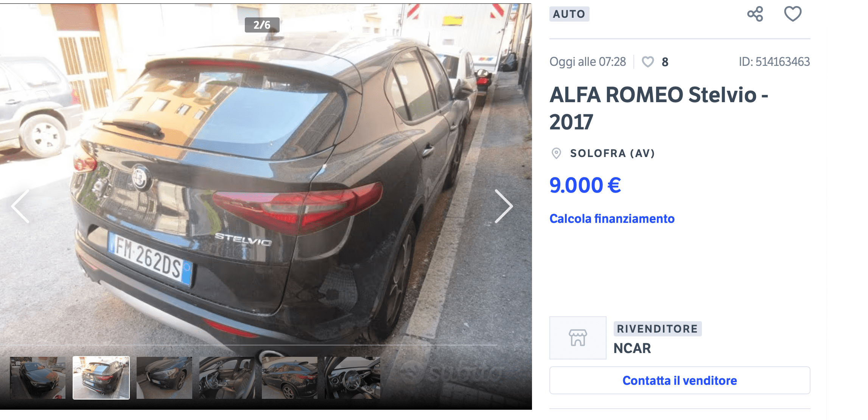View the fifth thumbnail of car side
Image resolution: width=868 pixels, height=420 pixels.
[289, 378]
